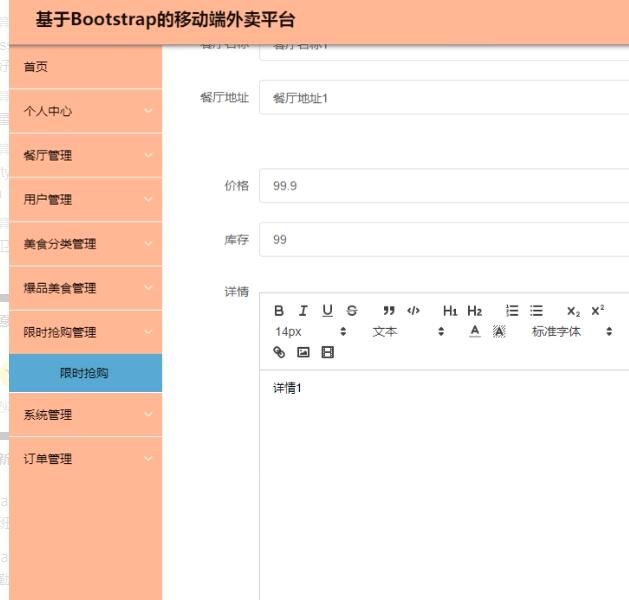Insert a code block in the editor
The image size is (629, 600).
[x=413, y=311]
